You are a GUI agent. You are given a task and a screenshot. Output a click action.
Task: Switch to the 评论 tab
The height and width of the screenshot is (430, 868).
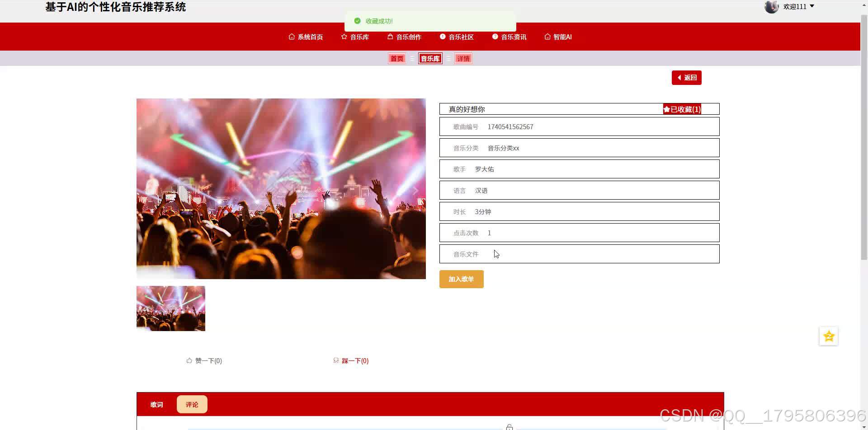tap(192, 405)
